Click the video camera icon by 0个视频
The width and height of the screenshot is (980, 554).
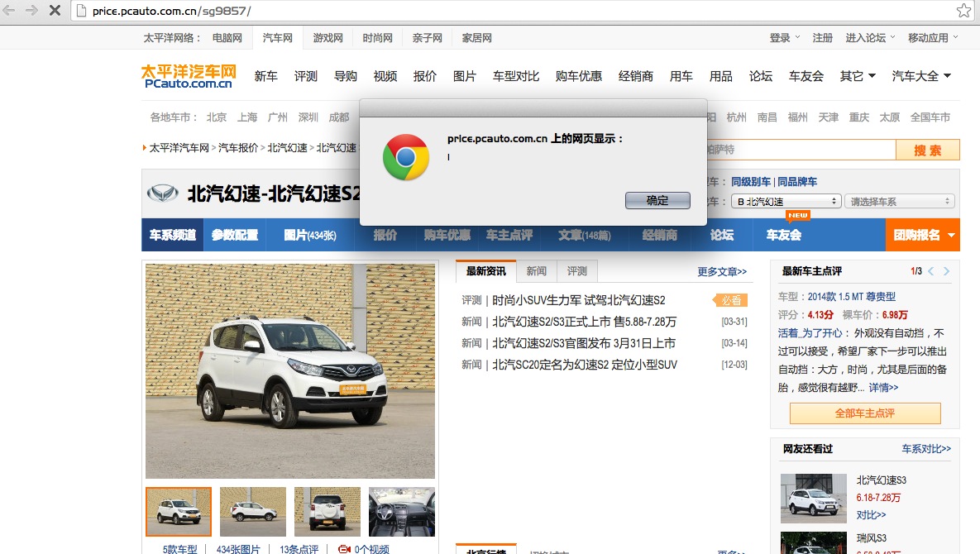(x=344, y=549)
